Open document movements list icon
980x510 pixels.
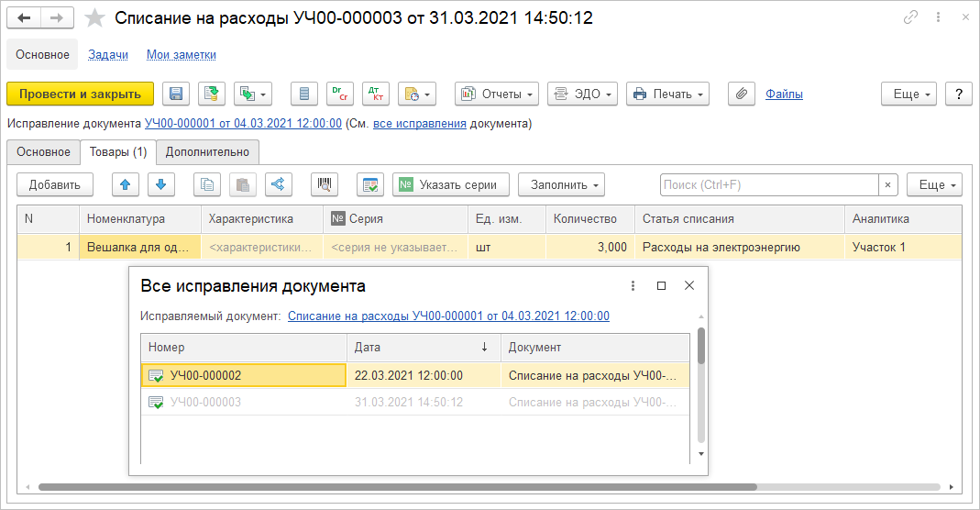pyautogui.click(x=304, y=94)
